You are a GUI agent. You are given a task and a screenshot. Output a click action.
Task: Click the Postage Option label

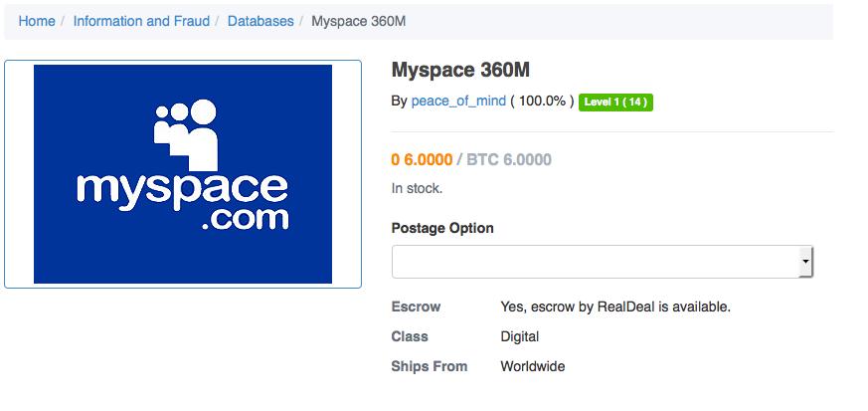coord(442,228)
